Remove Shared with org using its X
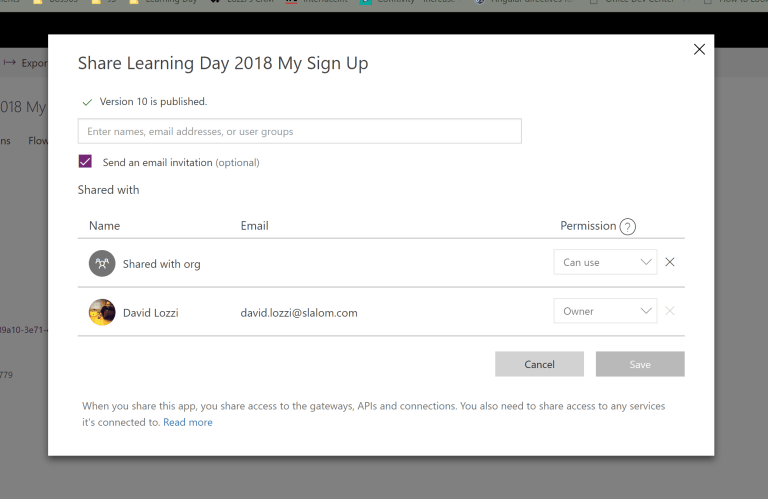 tap(670, 262)
